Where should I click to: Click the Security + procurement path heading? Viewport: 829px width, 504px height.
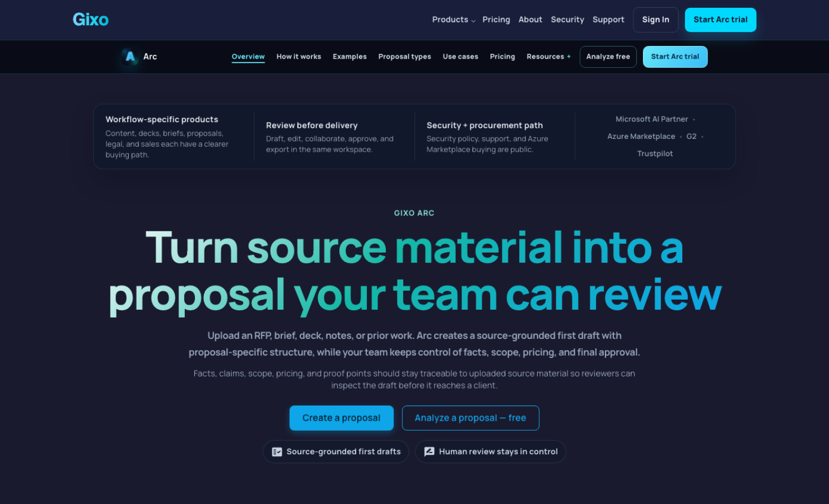click(485, 125)
